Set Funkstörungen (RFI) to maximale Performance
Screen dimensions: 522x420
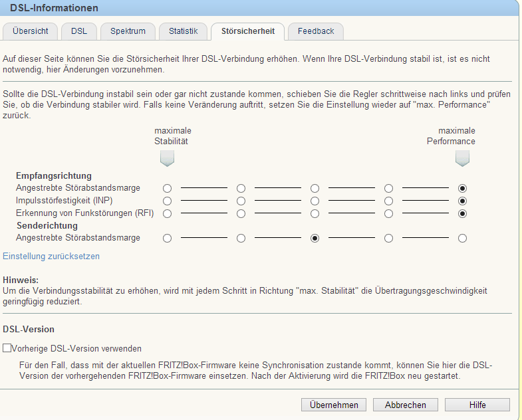pos(462,214)
